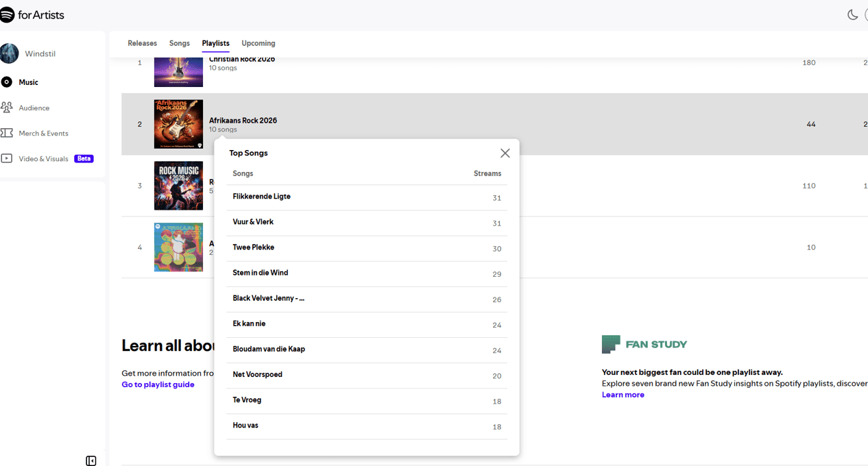Close the Top Songs popup
This screenshot has height=466, width=868.
[x=505, y=153]
